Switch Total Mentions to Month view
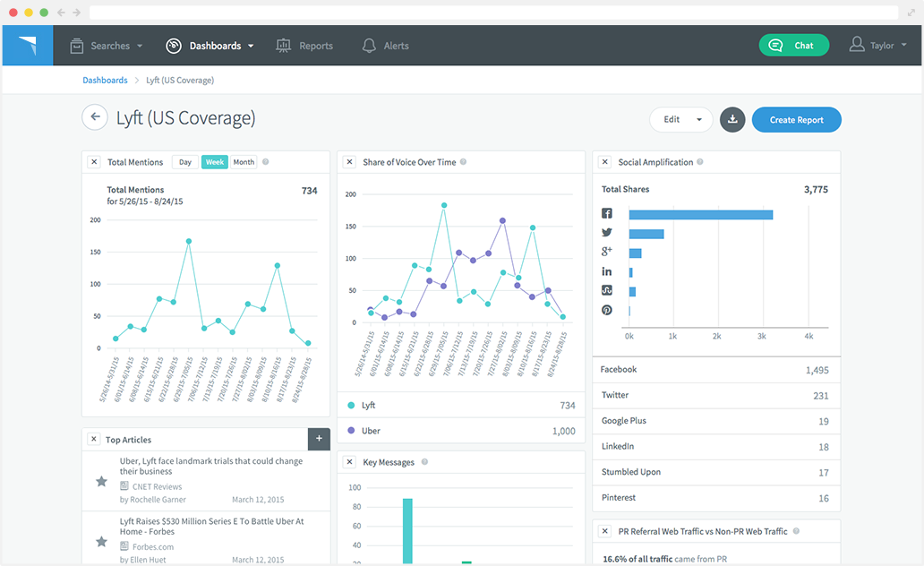The height and width of the screenshot is (566, 924). pos(244,162)
